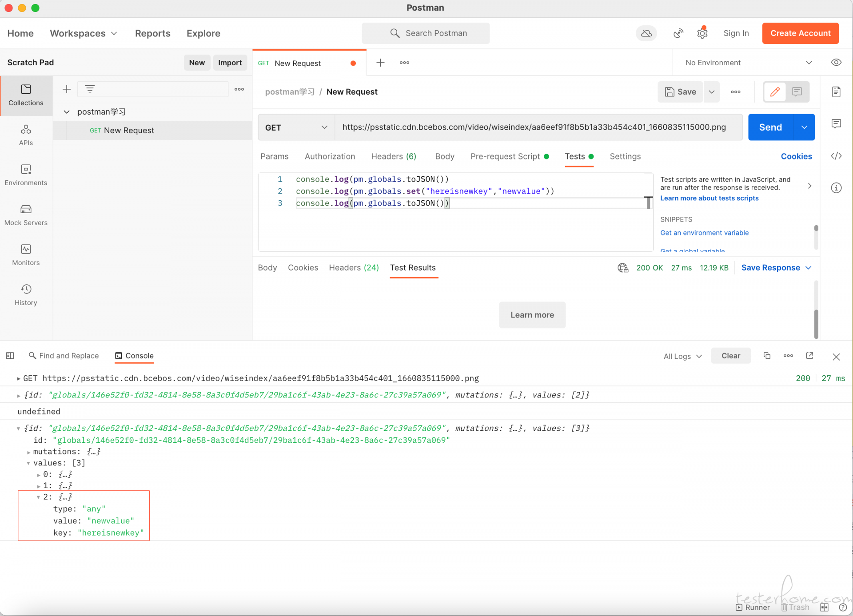Click the request URL input field
The height and width of the screenshot is (616, 853).
pyautogui.click(x=538, y=127)
